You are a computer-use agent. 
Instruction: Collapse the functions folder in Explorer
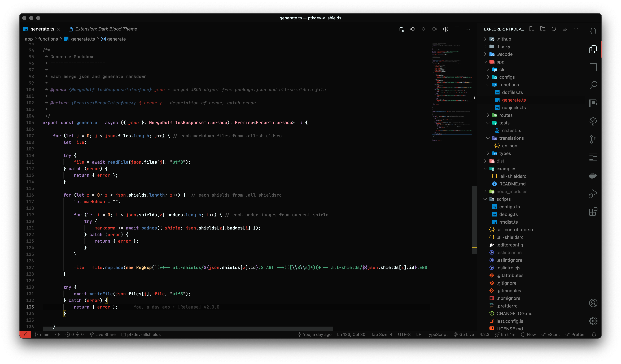point(509,85)
